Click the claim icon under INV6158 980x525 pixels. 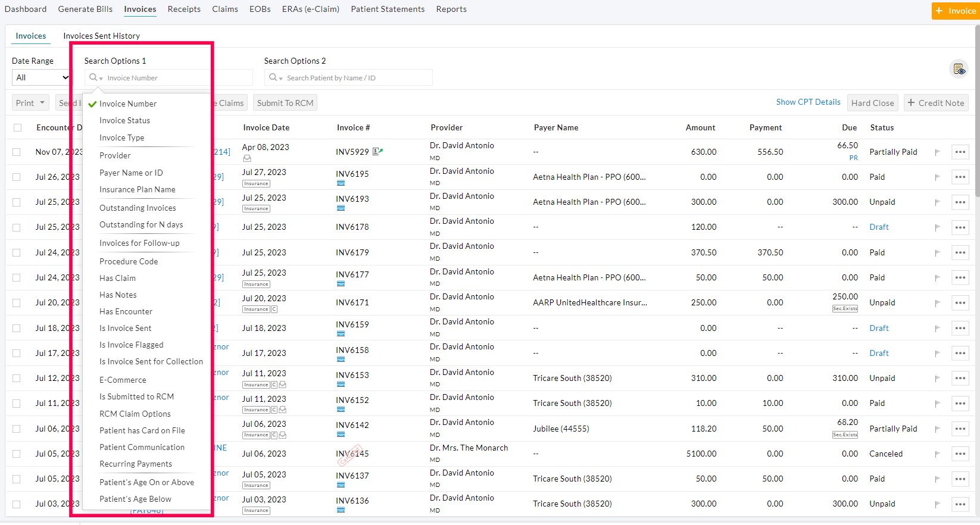pos(341,360)
